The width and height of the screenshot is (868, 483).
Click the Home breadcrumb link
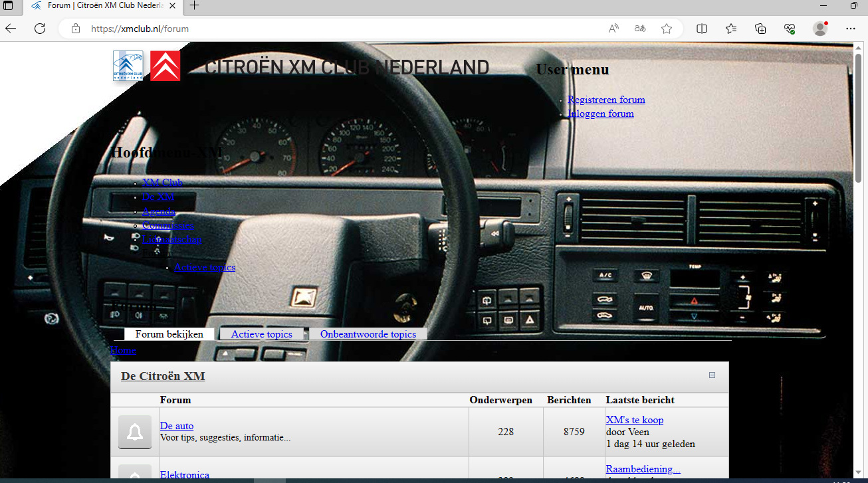click(x=123, y=350)
